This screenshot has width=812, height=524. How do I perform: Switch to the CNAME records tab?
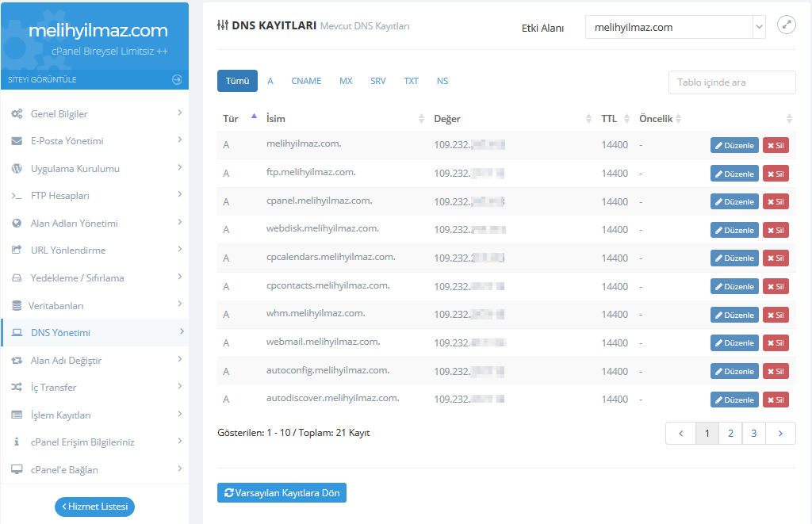tap(306, 81)
